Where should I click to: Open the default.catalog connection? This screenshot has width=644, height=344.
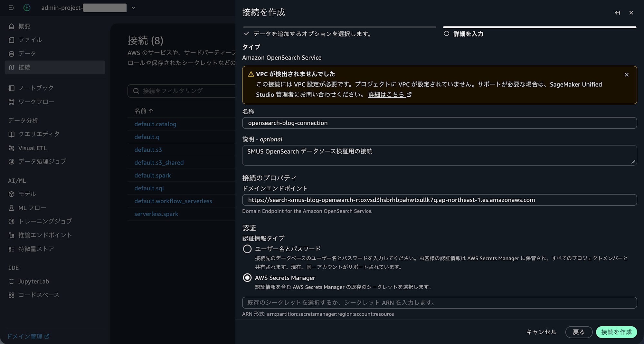point(155,124)
